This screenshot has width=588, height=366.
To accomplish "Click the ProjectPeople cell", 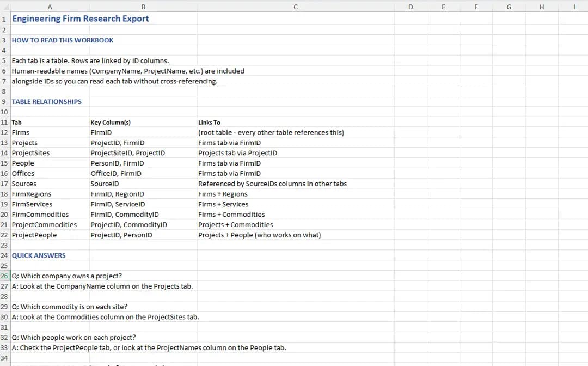I will pos(50,235).
